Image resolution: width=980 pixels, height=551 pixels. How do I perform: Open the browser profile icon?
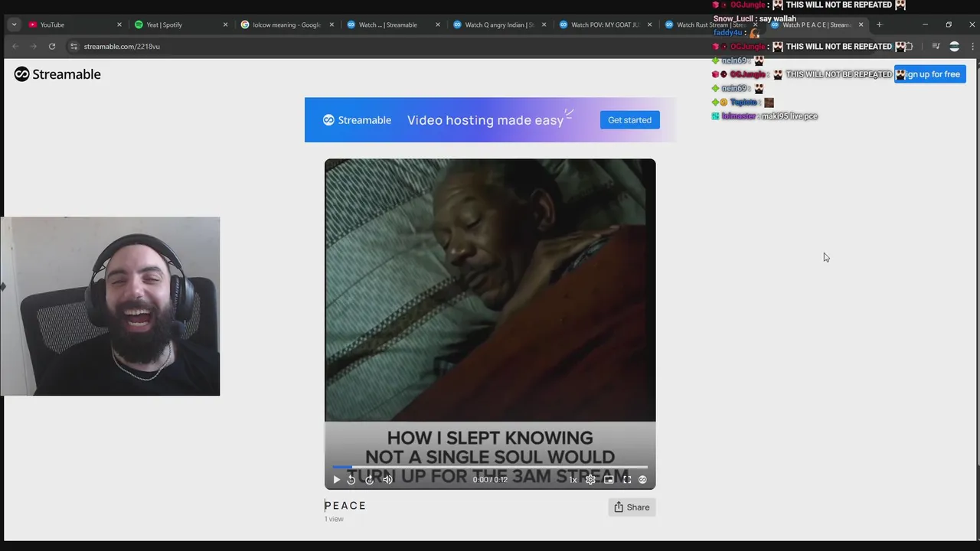954,47
